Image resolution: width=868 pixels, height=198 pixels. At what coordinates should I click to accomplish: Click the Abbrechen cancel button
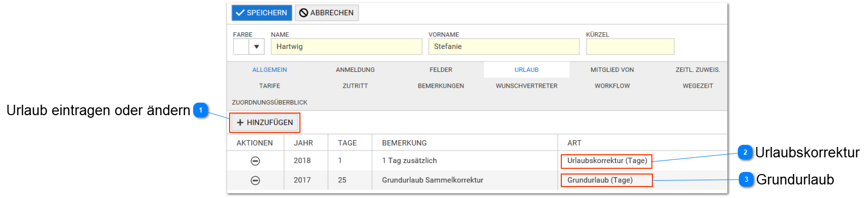(x=326, y=13)
